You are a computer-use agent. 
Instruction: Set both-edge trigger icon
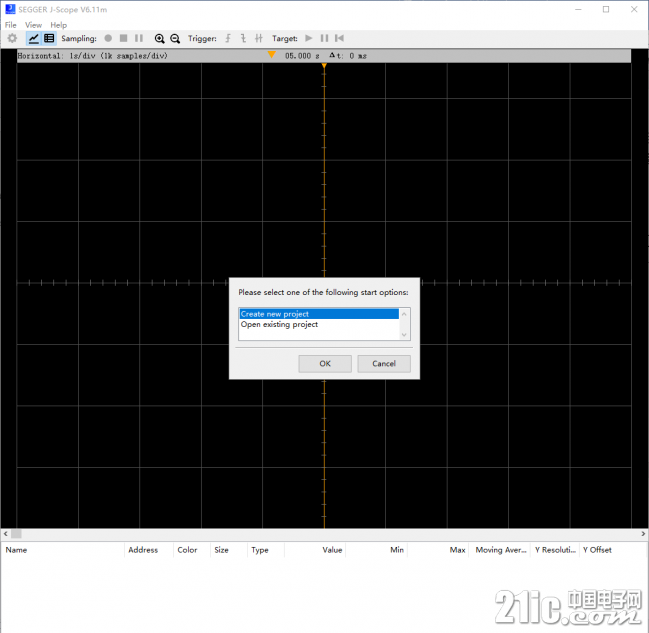click(259, 38)
